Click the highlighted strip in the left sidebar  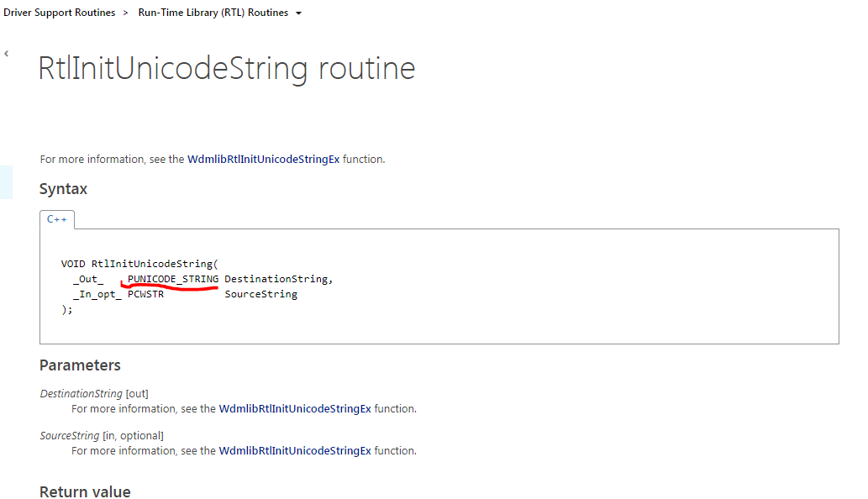click(x=6, y=182)
